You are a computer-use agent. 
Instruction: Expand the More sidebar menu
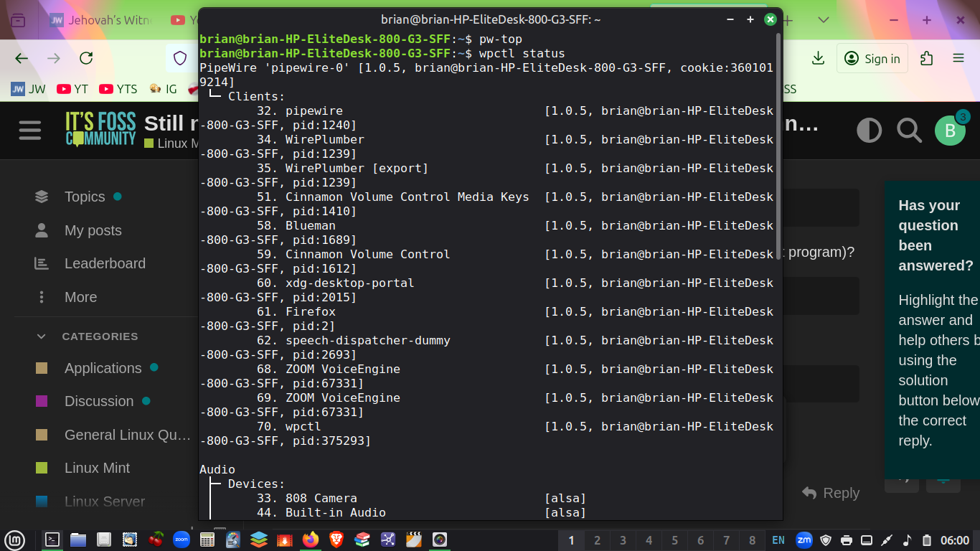[80, 297]
